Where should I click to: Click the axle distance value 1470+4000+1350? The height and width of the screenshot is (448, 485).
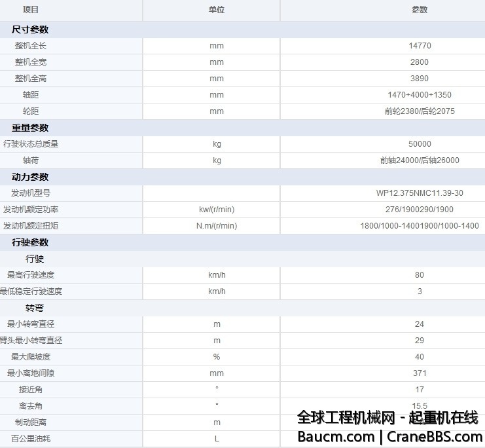point(420,95)
